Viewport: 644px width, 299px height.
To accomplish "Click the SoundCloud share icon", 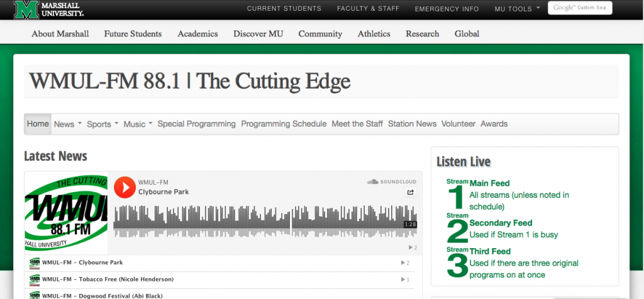I will point(410,192).
